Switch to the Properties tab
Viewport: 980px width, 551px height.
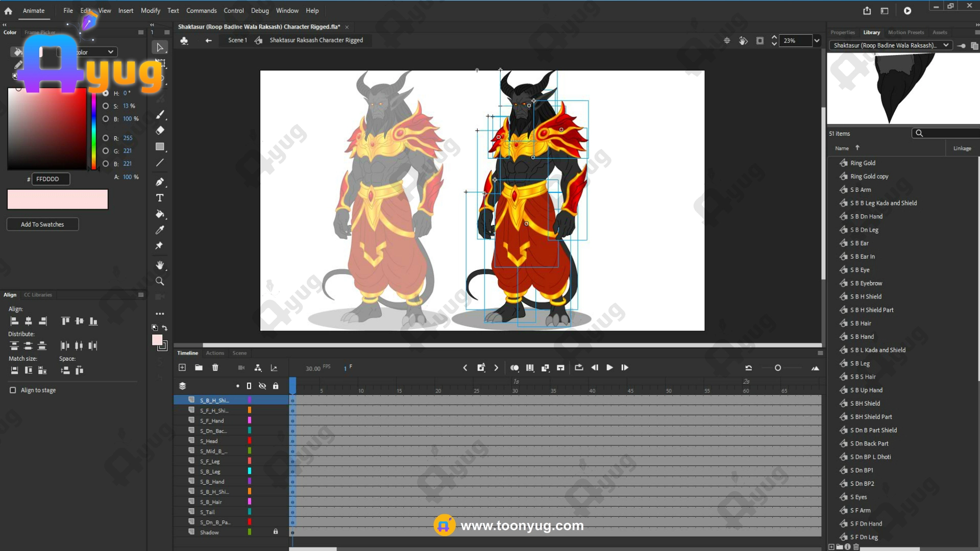(x=842, y=32)
